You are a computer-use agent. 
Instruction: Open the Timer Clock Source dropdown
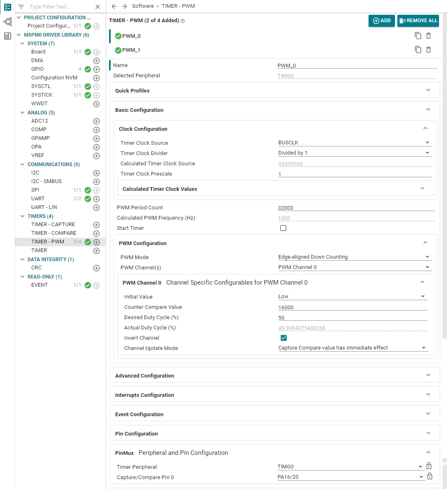tap(354, 143)
